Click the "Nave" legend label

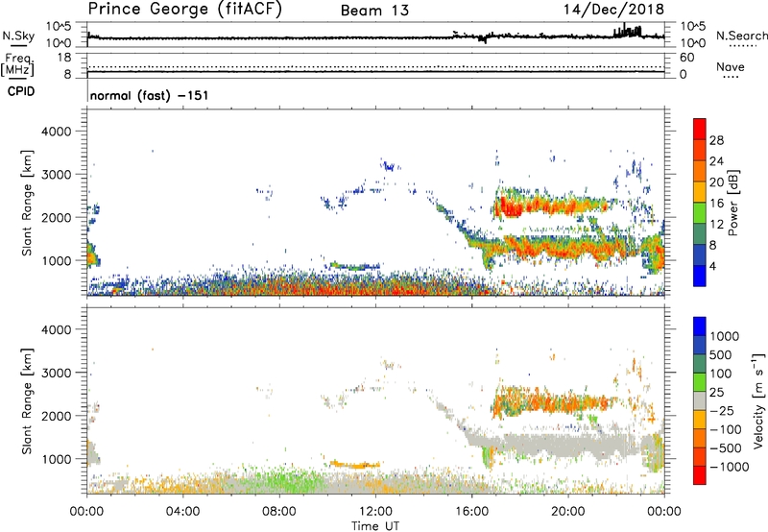tap(731, 66)
